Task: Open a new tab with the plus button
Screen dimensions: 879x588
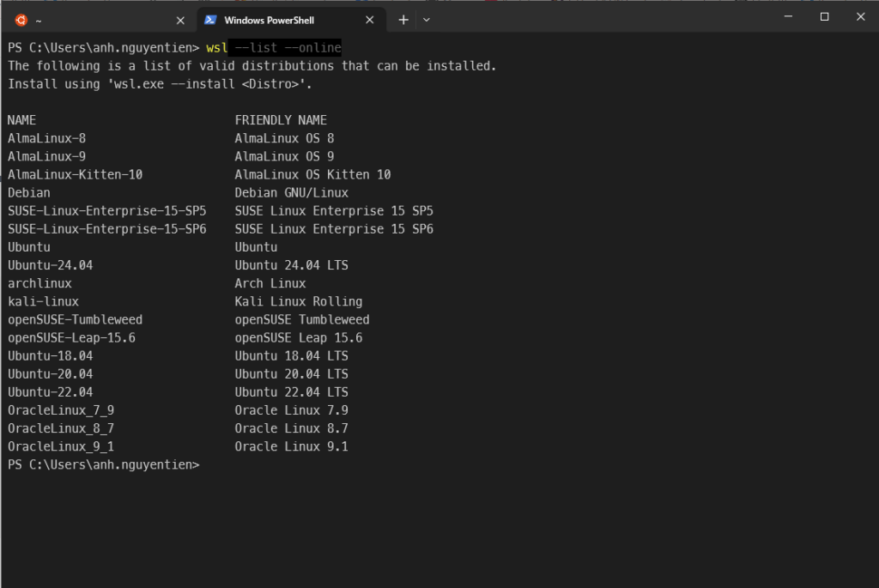Action: coord(403,21)
